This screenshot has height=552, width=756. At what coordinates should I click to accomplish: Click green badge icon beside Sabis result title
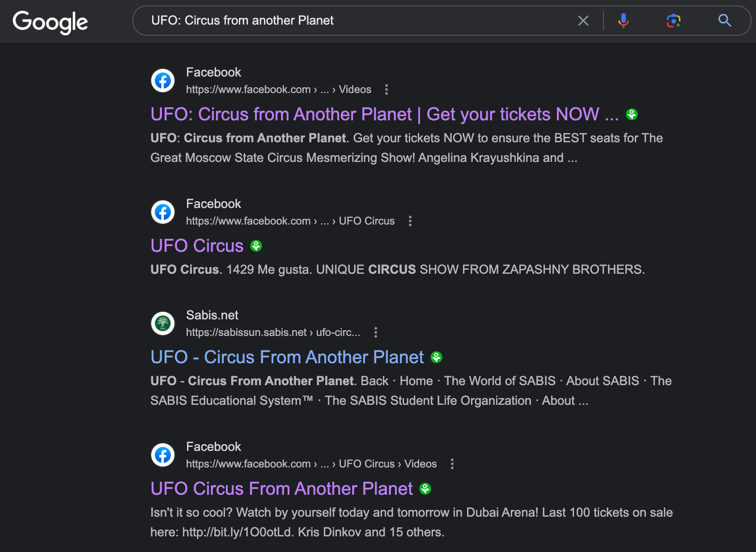pos(436,357)
